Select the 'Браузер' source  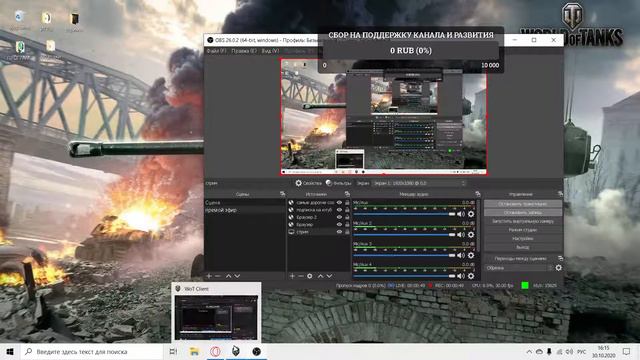(305, 224)
